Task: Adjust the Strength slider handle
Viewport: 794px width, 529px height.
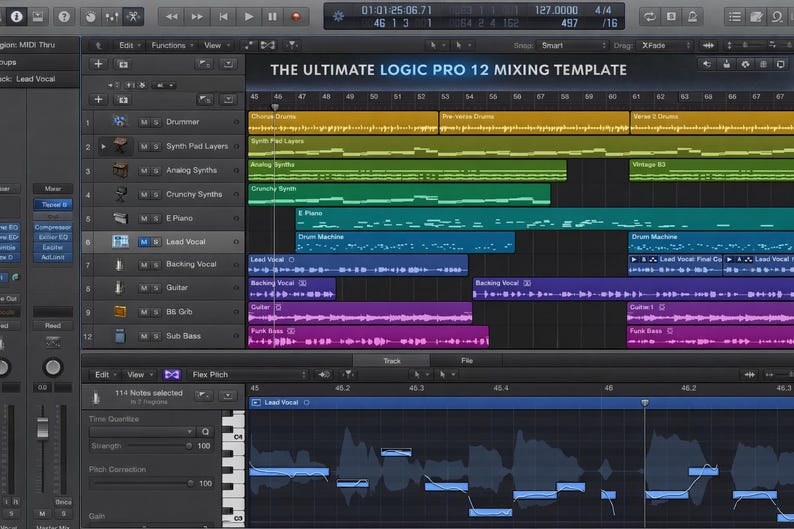Action: tap(189, 446)
